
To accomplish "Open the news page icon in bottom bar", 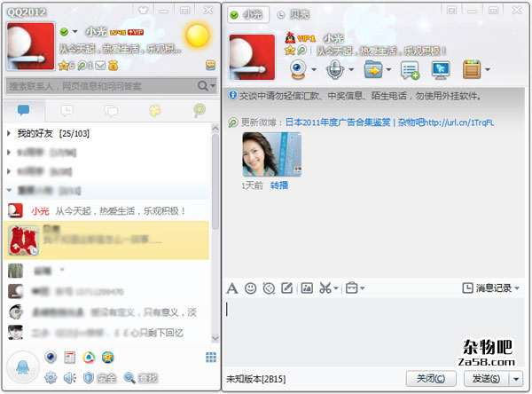I will [x=70, y=358].
